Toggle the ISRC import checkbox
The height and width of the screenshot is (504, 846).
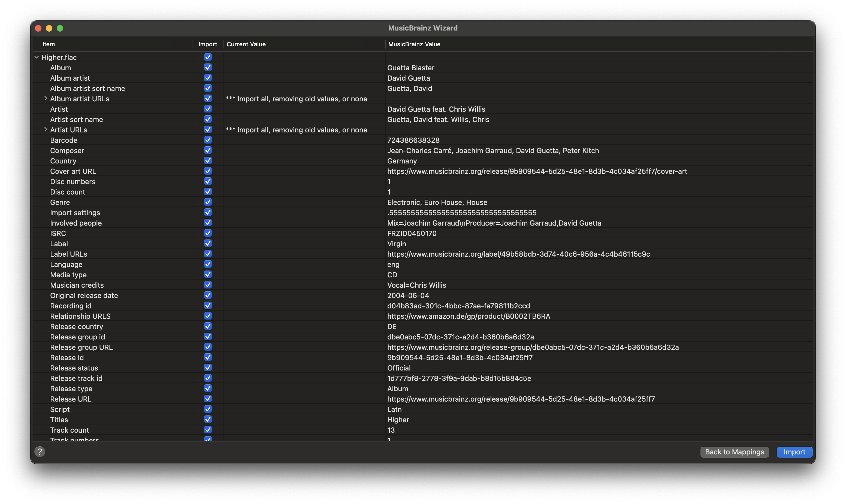pos(208,233)
